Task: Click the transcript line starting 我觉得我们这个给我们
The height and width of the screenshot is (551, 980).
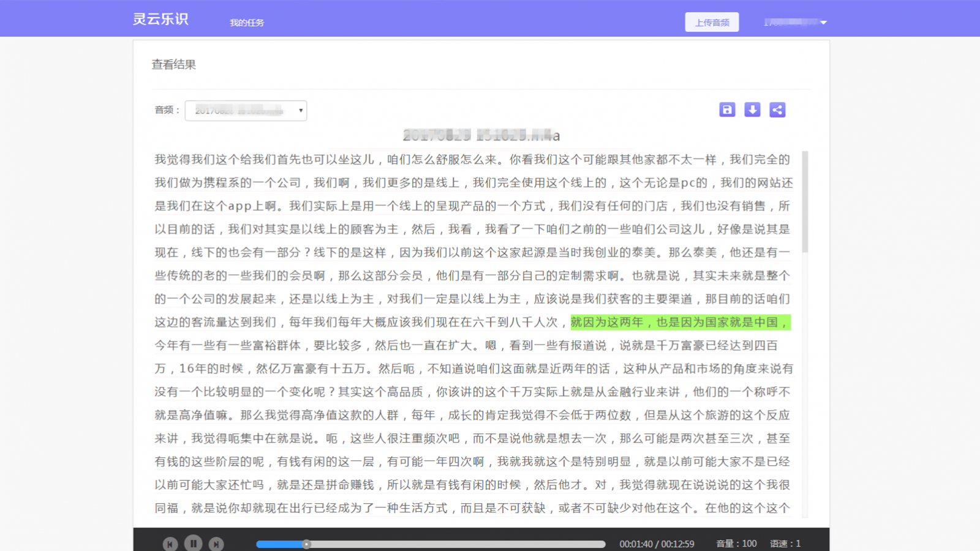Action: (472, 159)
